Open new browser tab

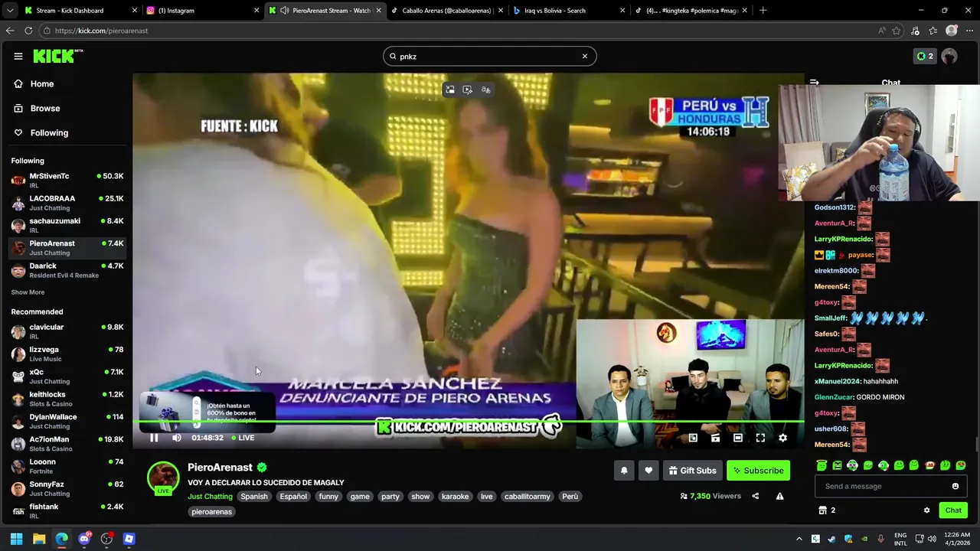point(763,11)
